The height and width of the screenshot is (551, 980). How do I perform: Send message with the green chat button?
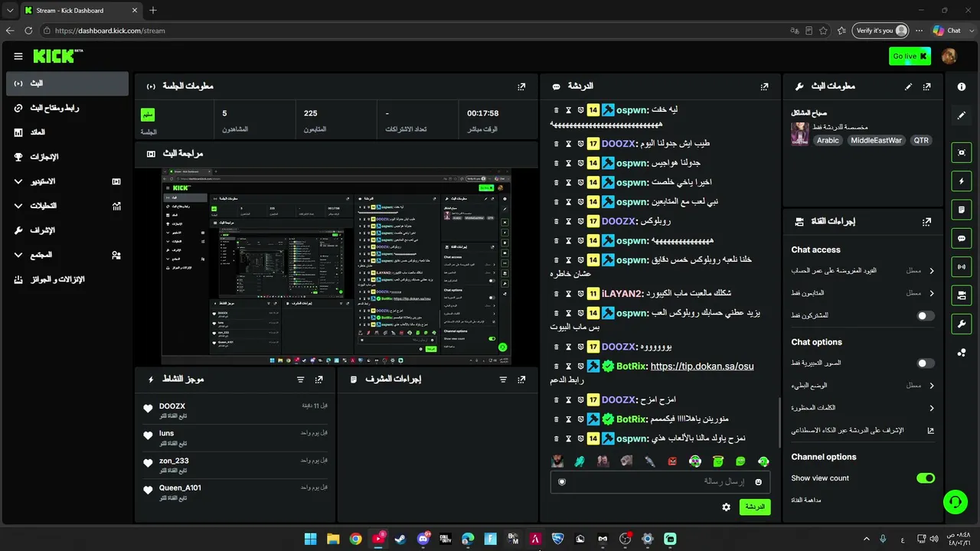point(755,507)
